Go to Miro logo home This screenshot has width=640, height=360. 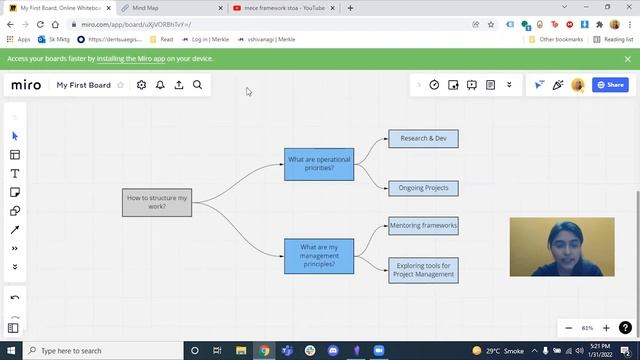coord(26,85)
